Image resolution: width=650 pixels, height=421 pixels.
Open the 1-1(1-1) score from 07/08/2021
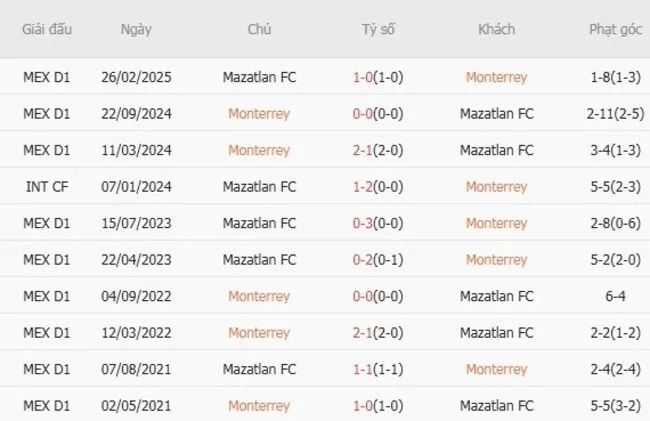(378, 369)
